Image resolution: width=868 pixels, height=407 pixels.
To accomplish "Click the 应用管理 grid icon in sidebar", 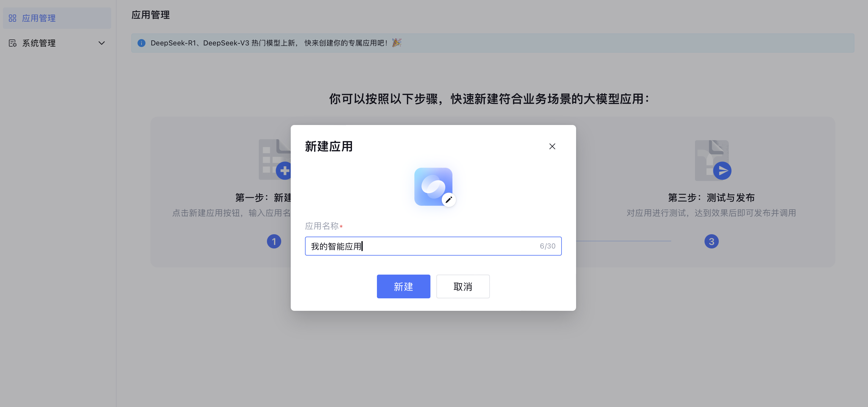I will pyautogui.click(x=12, y=18).
